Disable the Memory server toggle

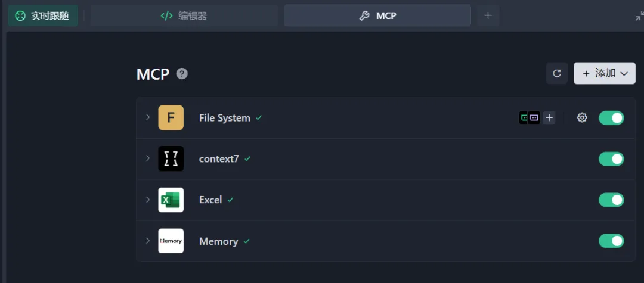coord(611,241)
